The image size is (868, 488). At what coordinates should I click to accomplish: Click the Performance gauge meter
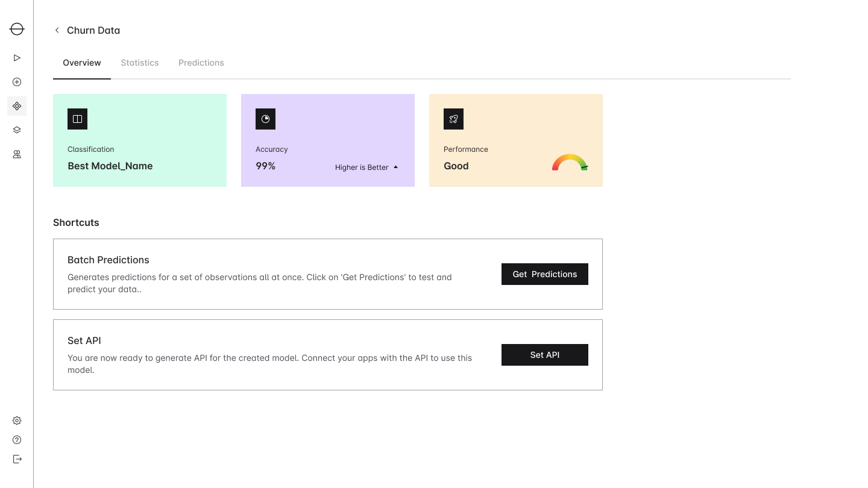coord(570,163)
